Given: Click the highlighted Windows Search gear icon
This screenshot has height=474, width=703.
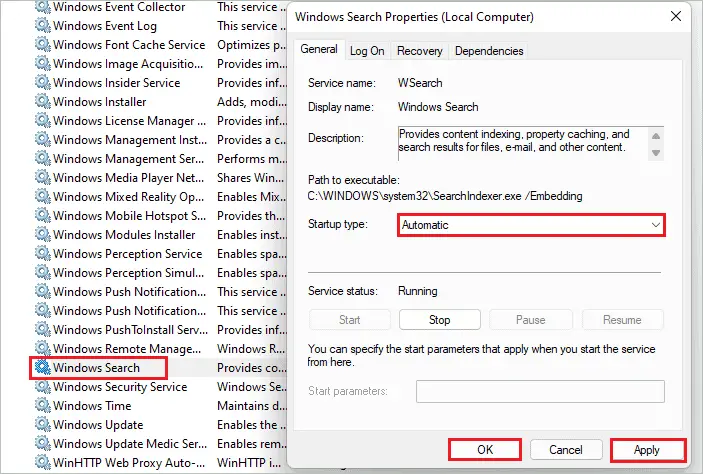Looking at the screenshot, I should coord(43,367).
